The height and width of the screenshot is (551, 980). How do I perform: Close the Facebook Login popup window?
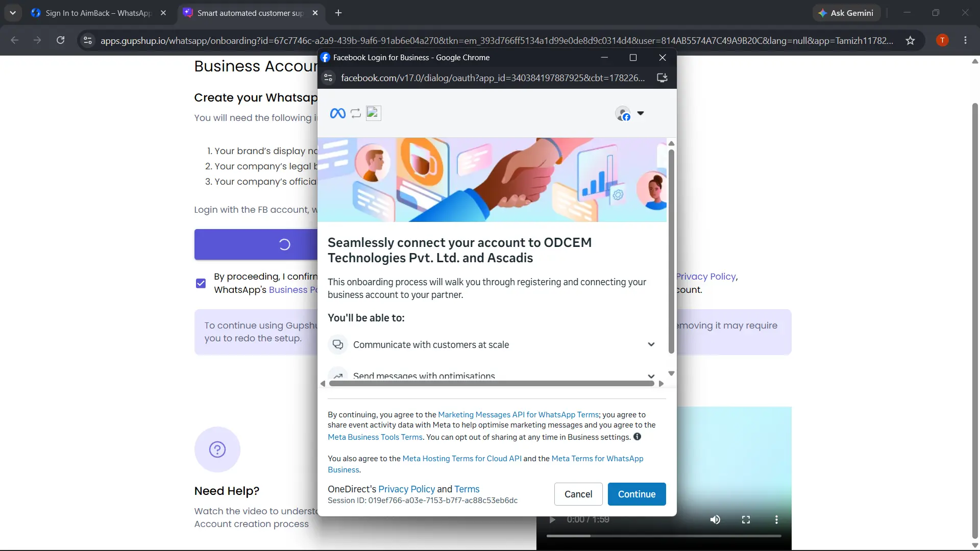663,58
